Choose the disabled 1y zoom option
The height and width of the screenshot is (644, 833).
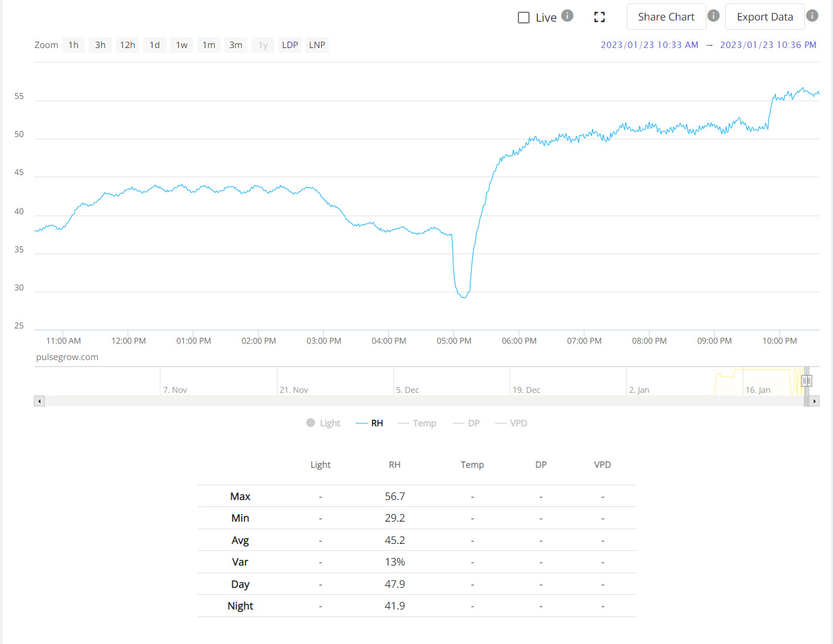263,45
